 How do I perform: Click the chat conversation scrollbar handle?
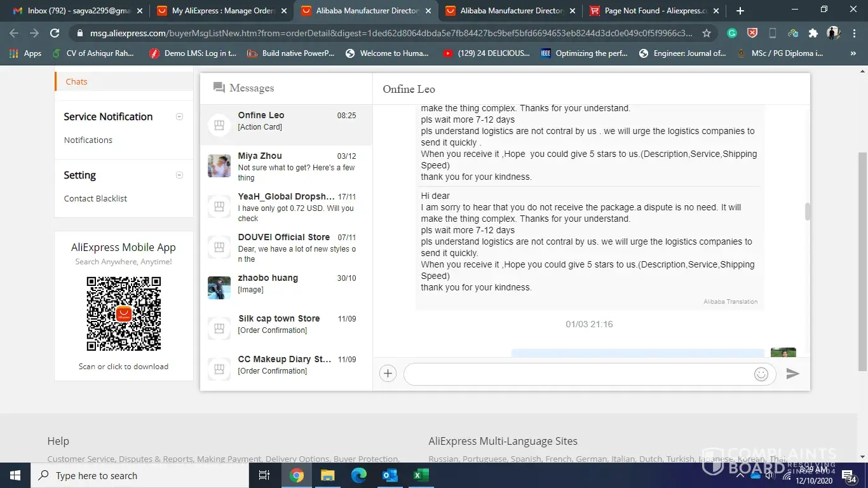(x=808, y=212)
